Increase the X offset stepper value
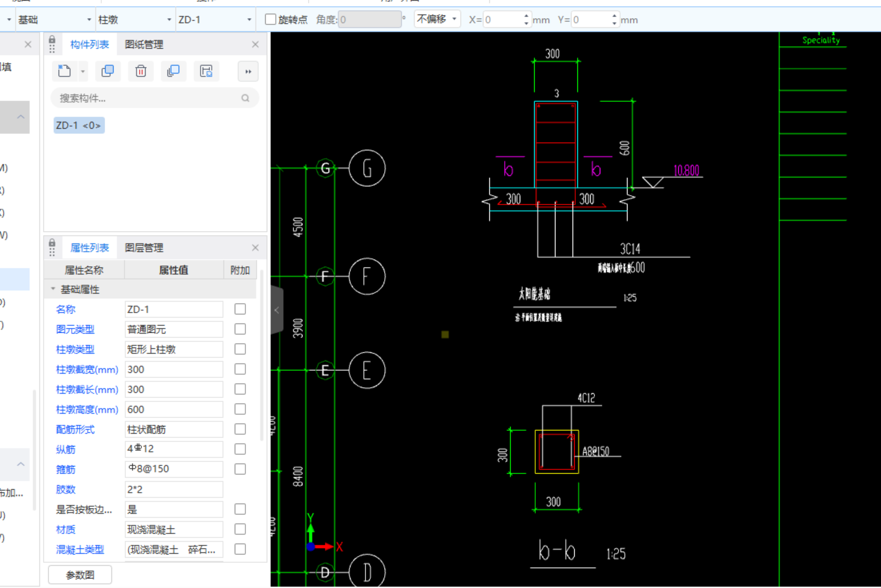Viewport: 881px width, 588px height. coord(527,16)
